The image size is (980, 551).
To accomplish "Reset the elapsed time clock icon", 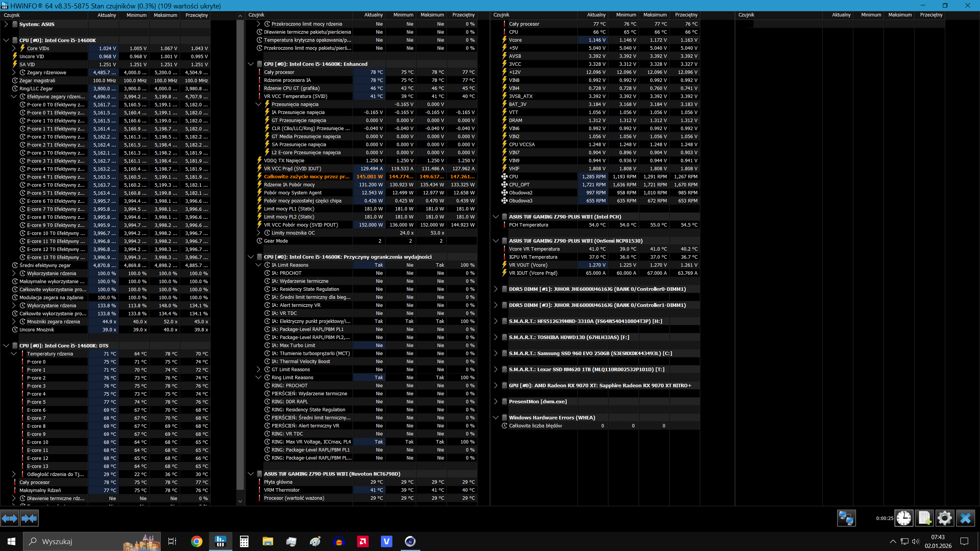I will click(x=904, y=518).
